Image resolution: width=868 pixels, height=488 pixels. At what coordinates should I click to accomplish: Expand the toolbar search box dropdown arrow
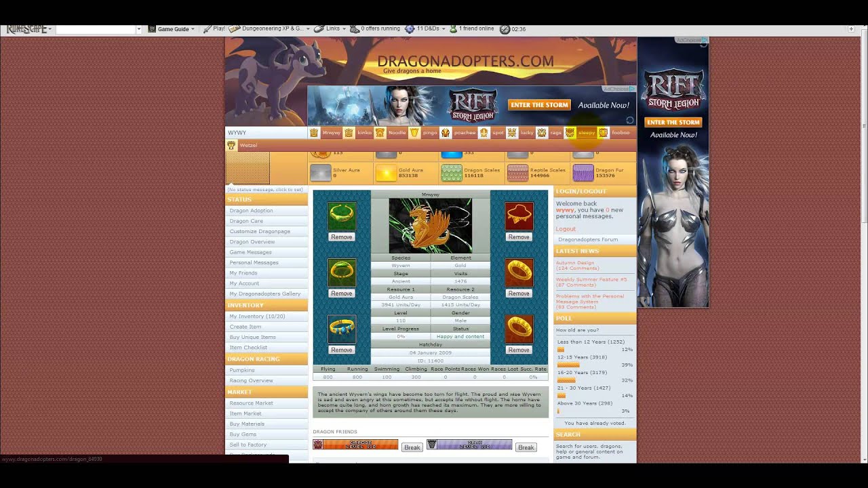coord(139,29)
